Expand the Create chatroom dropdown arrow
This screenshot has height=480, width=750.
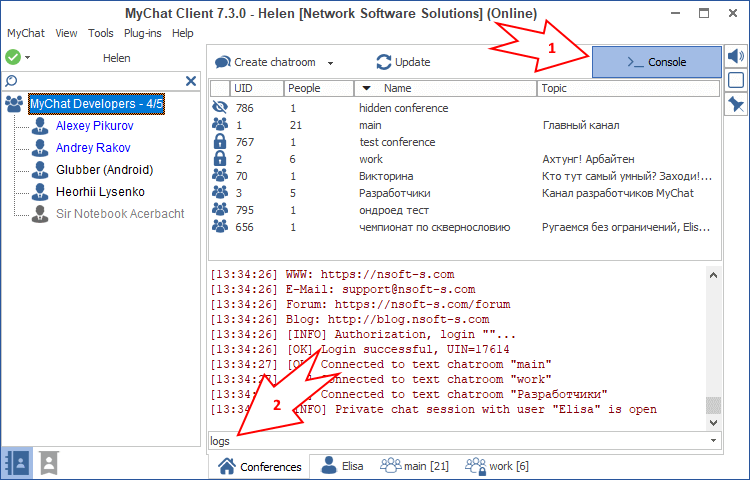pyautogui.click(x=330, y=62)
